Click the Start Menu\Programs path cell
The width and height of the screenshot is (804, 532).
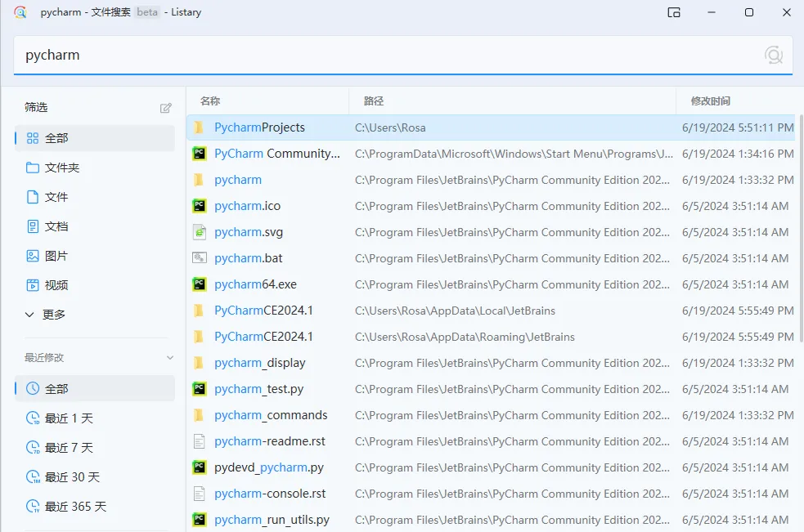pos(514,154)
